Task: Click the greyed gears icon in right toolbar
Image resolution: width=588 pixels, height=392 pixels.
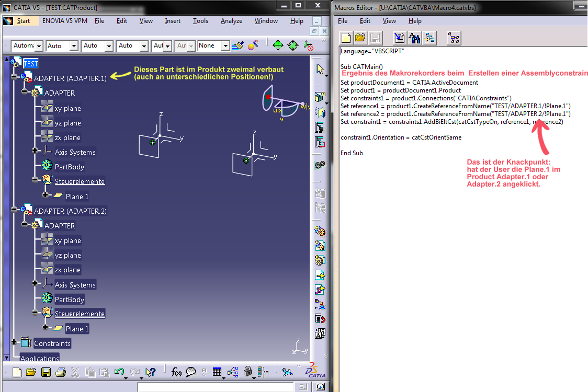Action: pos(320,165)
